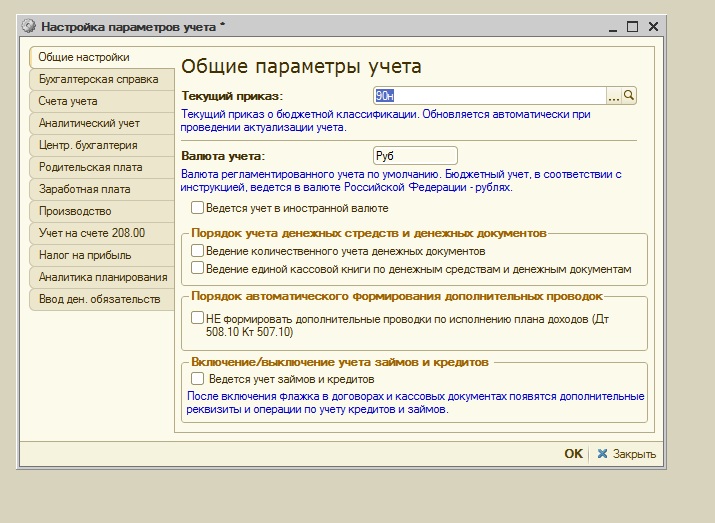
Task: Minimize the Настройка параметров учета window
Action: [x=613, y=27]
